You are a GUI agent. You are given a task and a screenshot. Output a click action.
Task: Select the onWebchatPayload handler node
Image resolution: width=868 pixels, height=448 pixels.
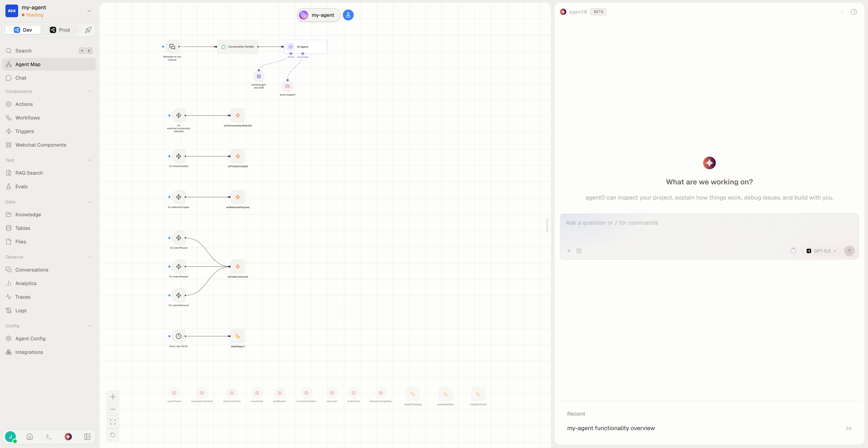[x=238, y=197]
